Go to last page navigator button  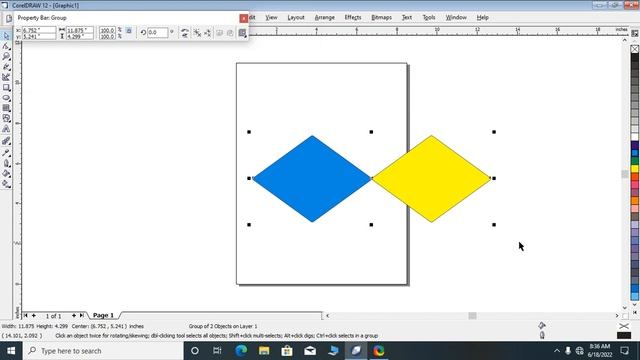coord(82,316)
